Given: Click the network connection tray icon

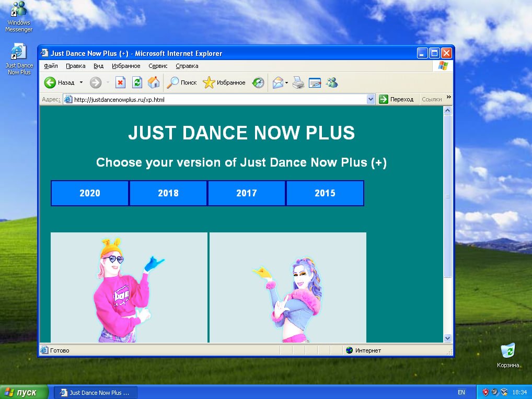Looking at the screenshot, I should coord(504,392).
